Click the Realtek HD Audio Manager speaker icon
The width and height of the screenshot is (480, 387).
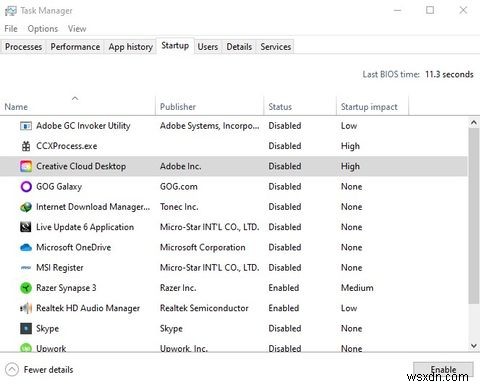26,308
